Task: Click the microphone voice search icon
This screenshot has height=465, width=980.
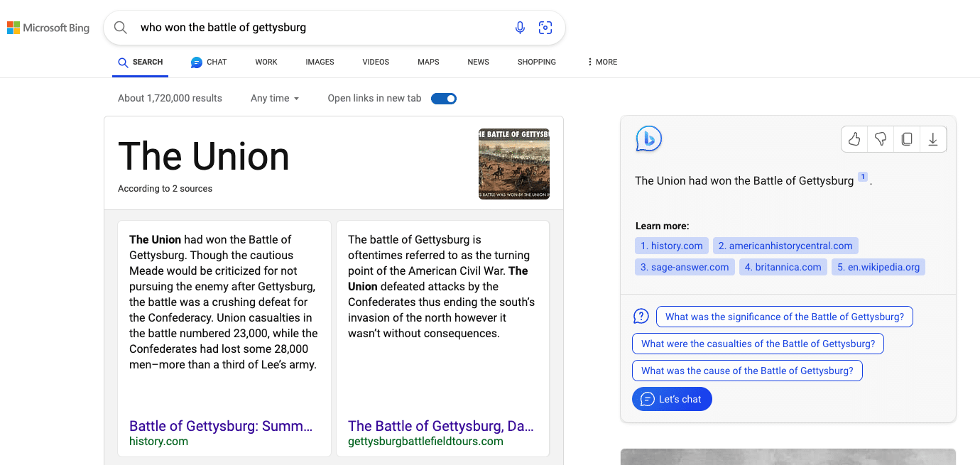Action: 520,28
